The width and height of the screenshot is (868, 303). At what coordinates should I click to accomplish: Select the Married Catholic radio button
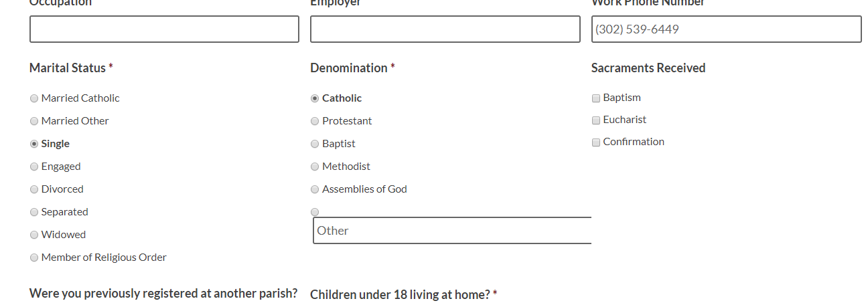[x=34, y=98]
